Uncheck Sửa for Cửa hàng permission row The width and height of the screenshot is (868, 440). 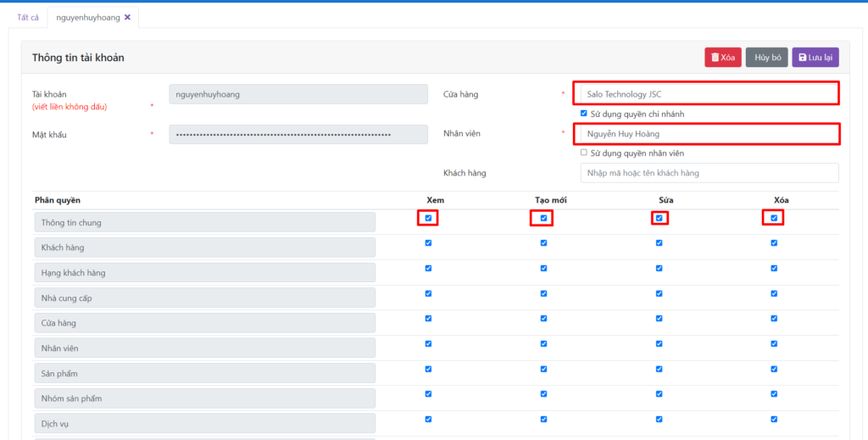pyautogui.click(x=659, y=318)
